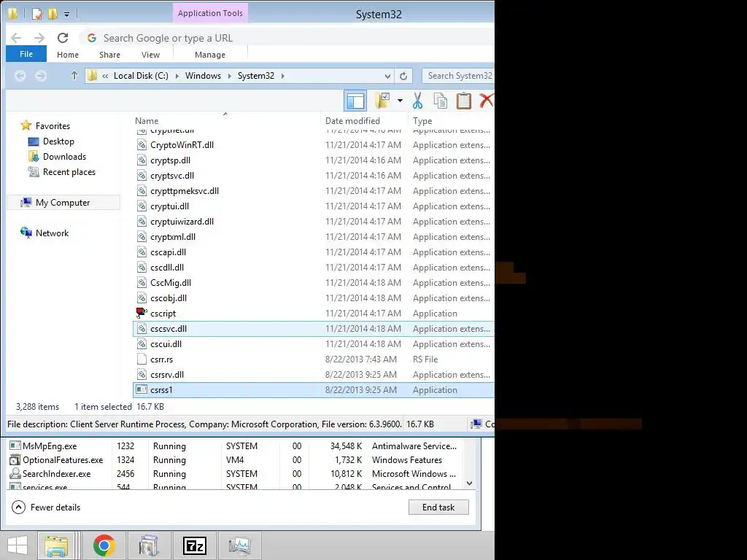Screen dimensions: 747x560
Task: Click the Search System32 field
Action: [x=458, y=76]
